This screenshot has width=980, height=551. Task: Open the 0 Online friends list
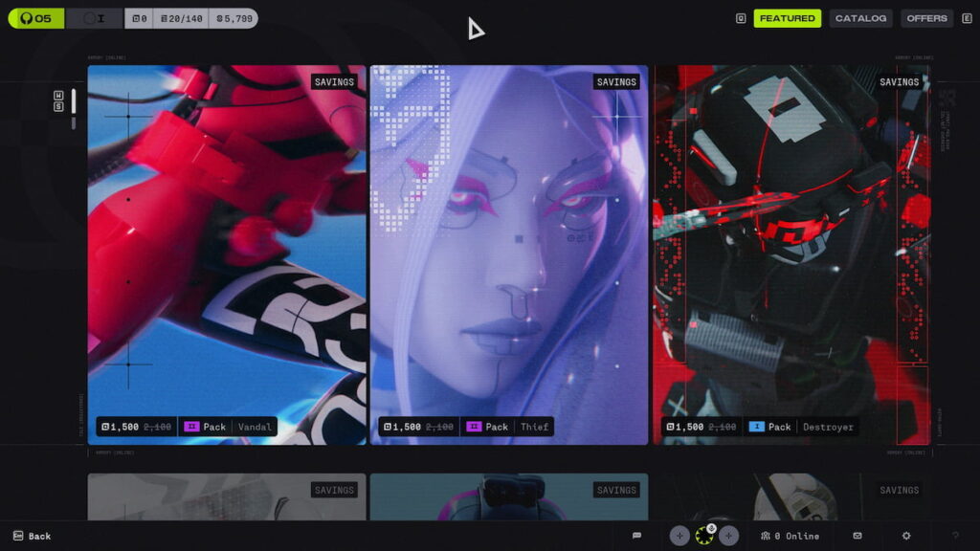coord(790,536)
